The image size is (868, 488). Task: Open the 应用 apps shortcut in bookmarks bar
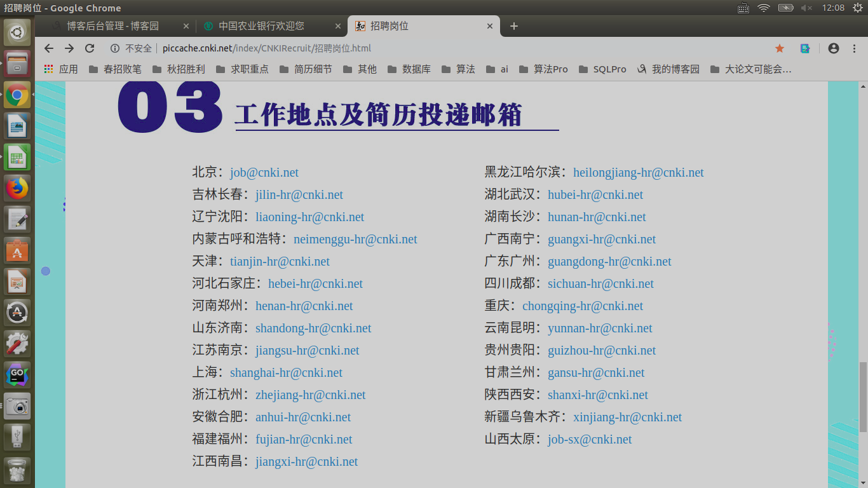pos(60,69)
